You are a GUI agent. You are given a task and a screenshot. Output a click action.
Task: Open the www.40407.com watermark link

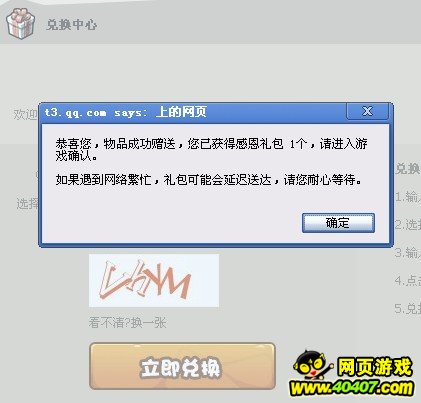coord(352,388)
